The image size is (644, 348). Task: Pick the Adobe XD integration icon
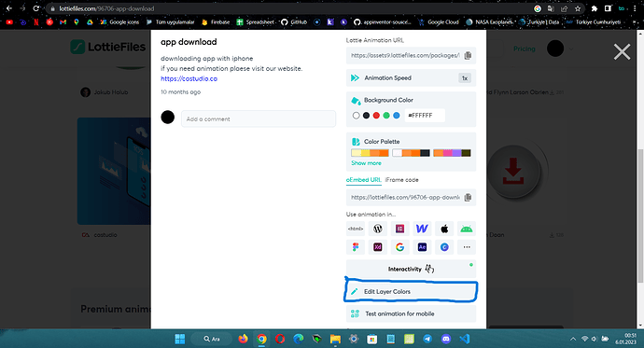coord(377,247)
